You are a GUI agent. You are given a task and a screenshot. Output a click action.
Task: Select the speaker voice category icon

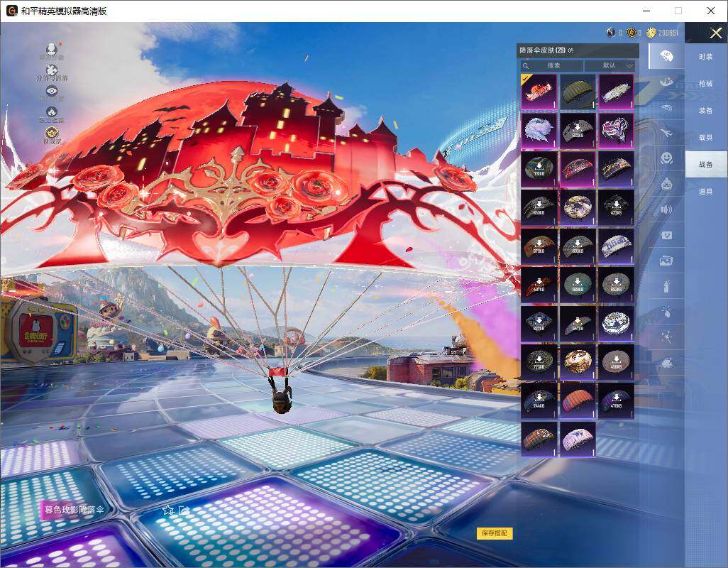pyautogui.click(x=666, y=209)
